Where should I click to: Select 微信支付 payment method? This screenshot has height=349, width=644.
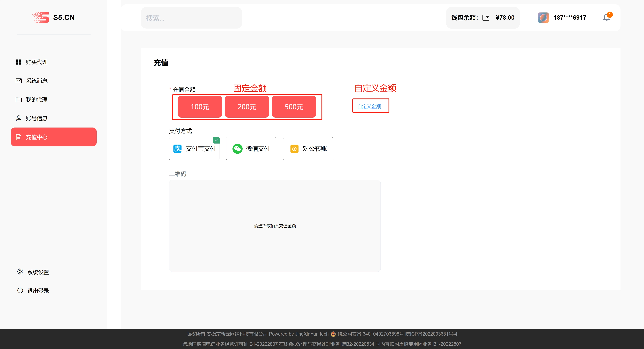click(251, 149)
